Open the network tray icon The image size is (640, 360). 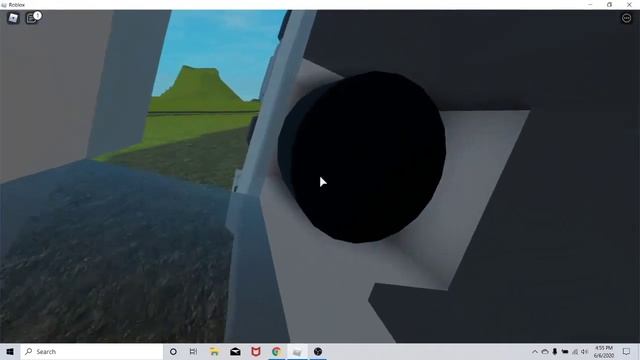(x=575, y=351)
